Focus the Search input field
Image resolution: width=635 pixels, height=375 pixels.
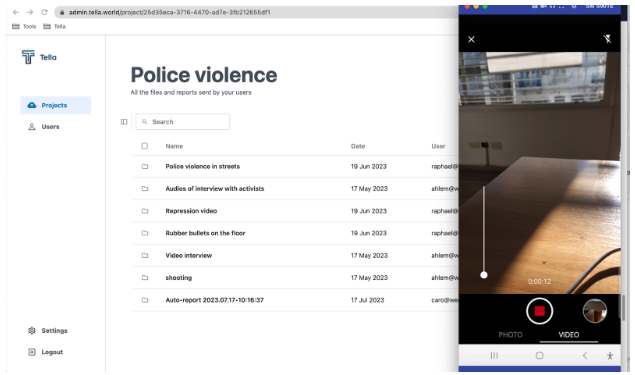tap(183, 121)
